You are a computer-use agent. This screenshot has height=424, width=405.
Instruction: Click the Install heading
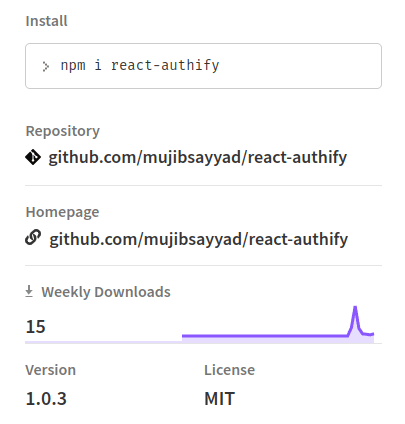coord(47,21)
